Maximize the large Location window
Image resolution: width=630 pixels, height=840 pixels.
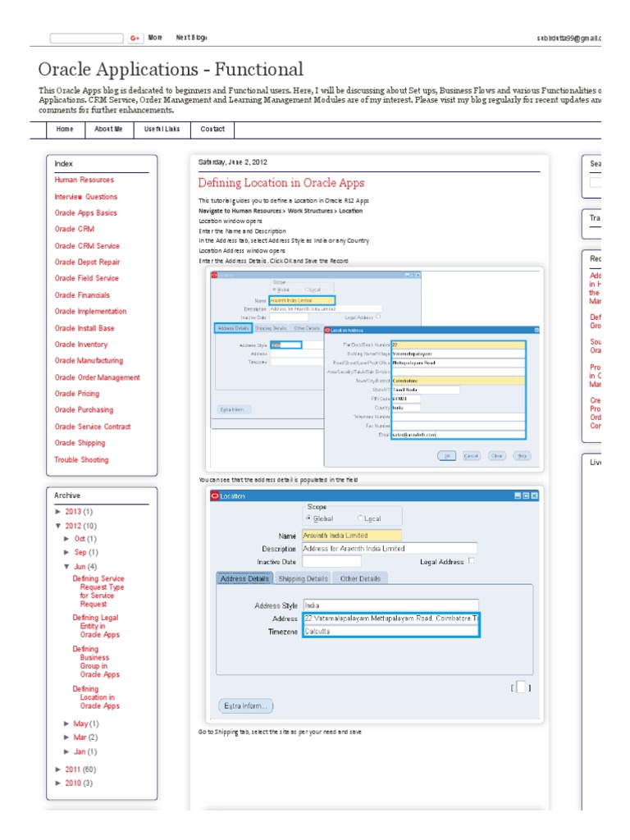click(526, 495)
